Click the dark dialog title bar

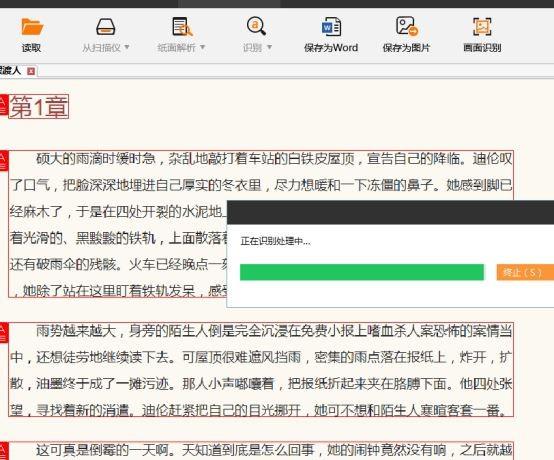(390, 212)
